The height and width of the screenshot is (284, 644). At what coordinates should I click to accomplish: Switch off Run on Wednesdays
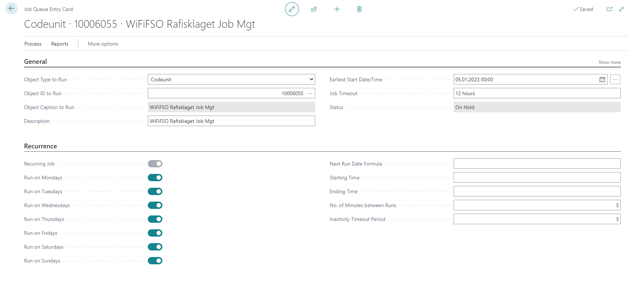coord(155,205)
